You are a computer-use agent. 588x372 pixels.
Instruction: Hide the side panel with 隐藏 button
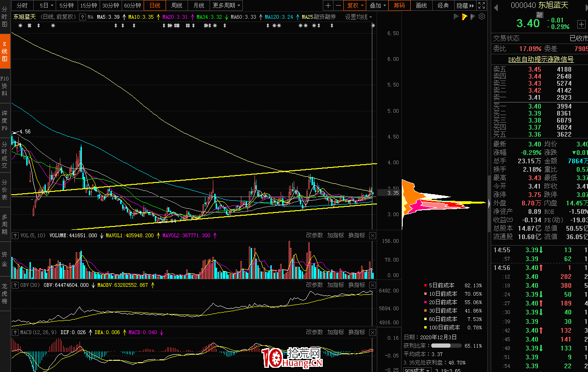[x=465, y=6]
